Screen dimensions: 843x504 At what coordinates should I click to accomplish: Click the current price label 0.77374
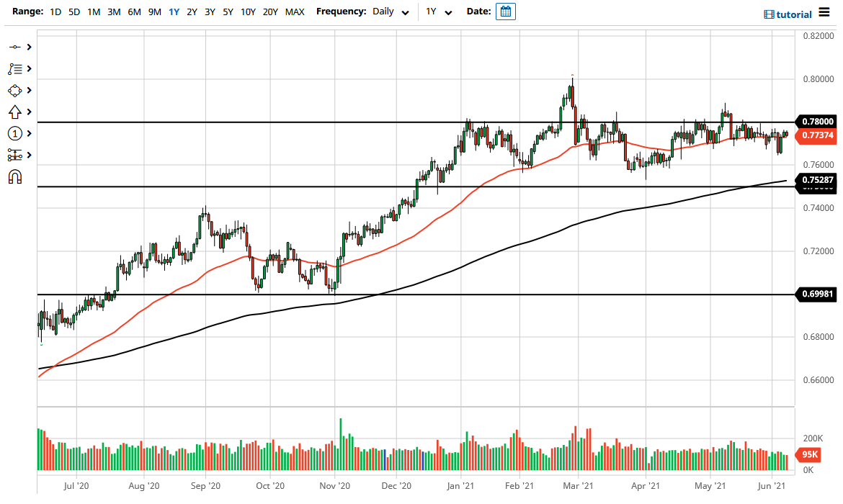[818, 135]
